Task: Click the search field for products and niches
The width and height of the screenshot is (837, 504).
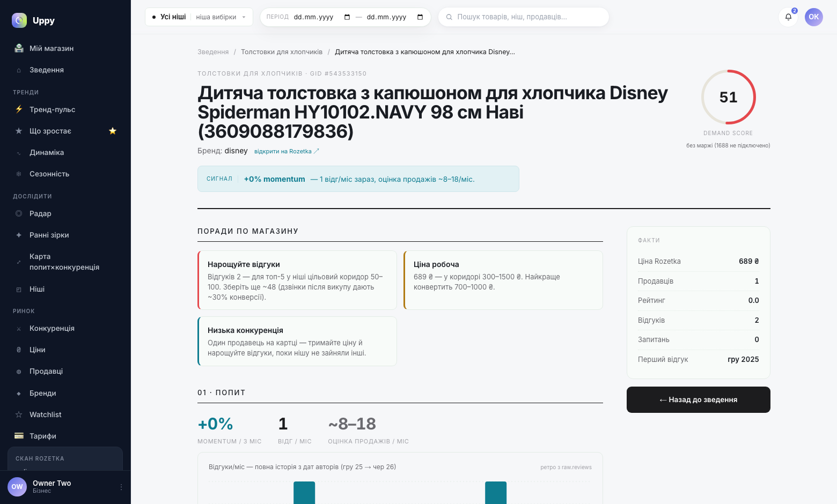Action: [x=524, y=17]
